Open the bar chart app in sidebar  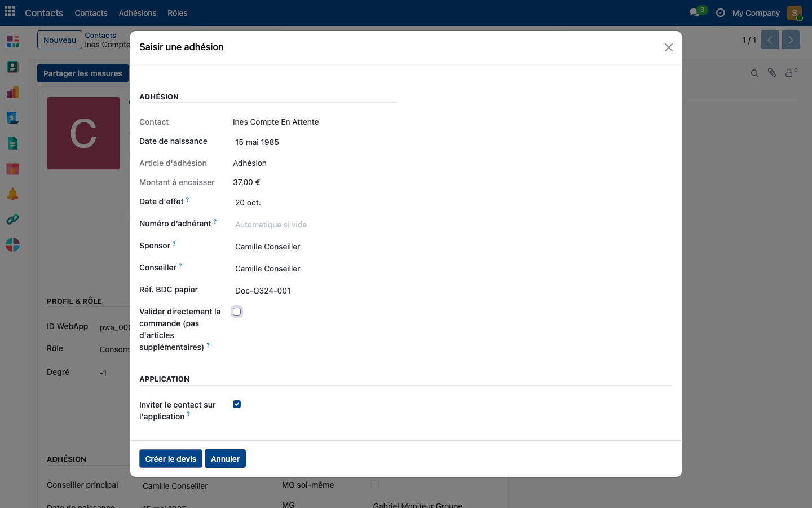click(x=12, y=92)
